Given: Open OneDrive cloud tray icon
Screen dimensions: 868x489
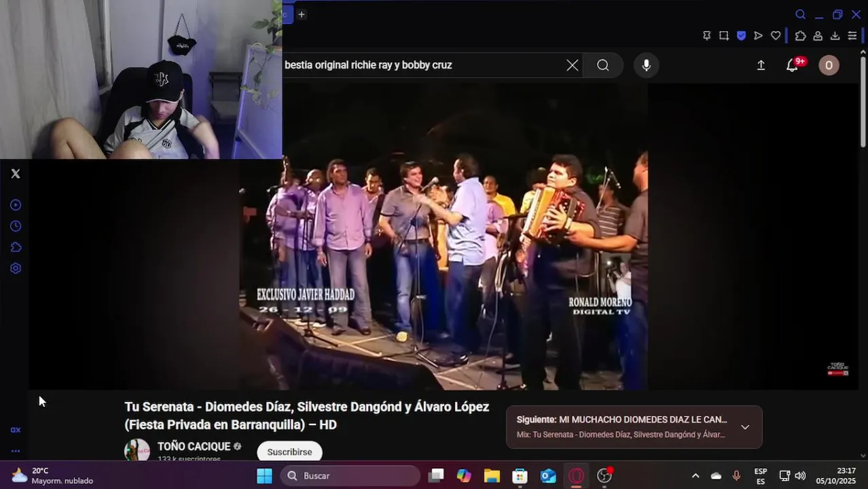Looking at the screenshot, I should click(x=716, y=476).
